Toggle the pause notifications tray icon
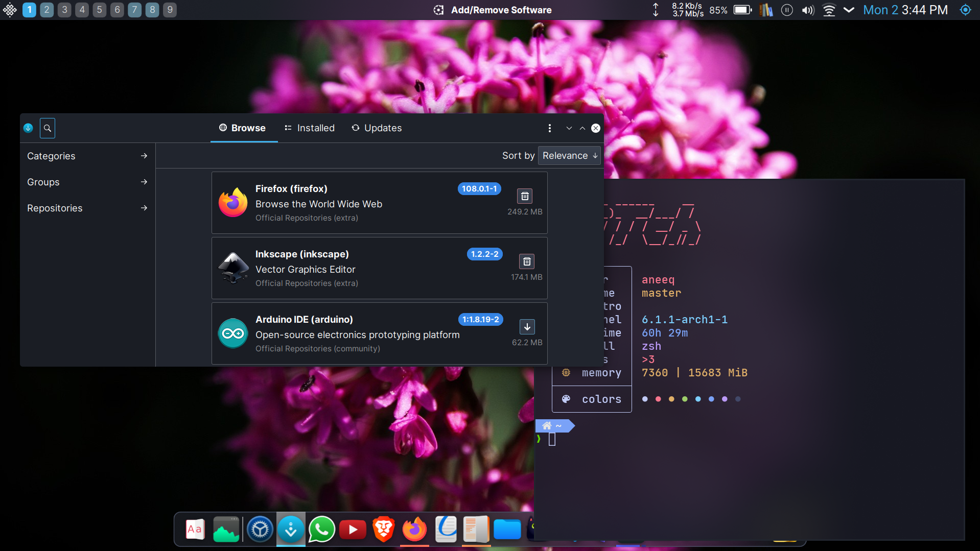980x551 pixels. (x=787, y=10)
